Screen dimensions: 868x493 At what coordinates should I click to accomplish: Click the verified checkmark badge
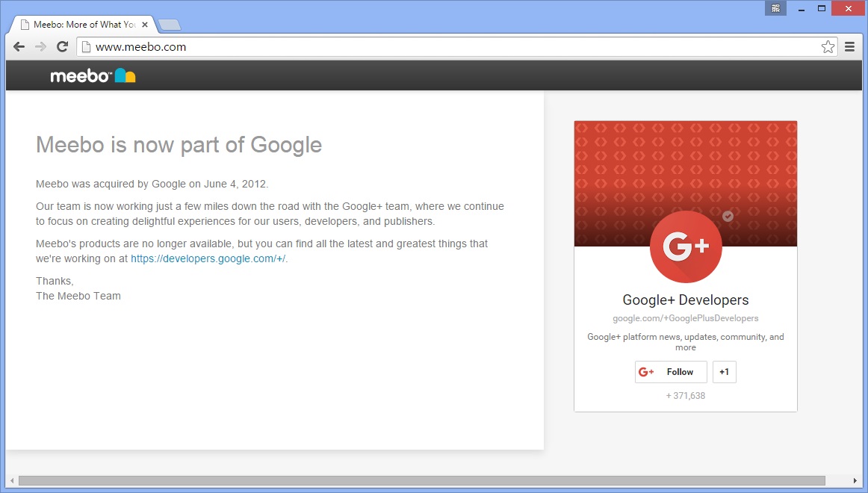(728, 217)
